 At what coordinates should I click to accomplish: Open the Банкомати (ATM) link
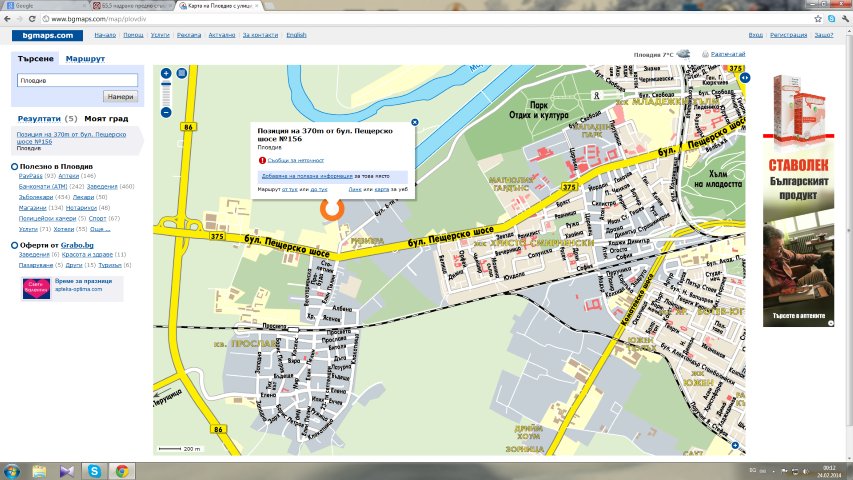tap(47, 186)
